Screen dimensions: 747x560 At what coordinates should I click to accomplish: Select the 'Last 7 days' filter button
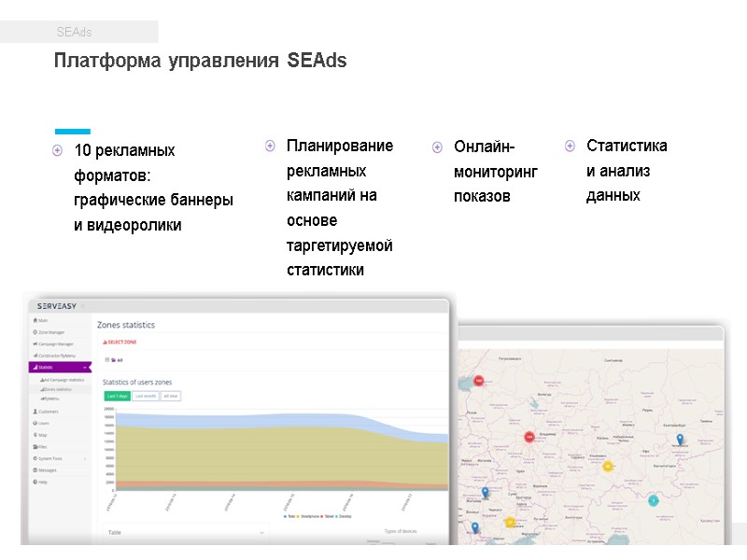118,397
